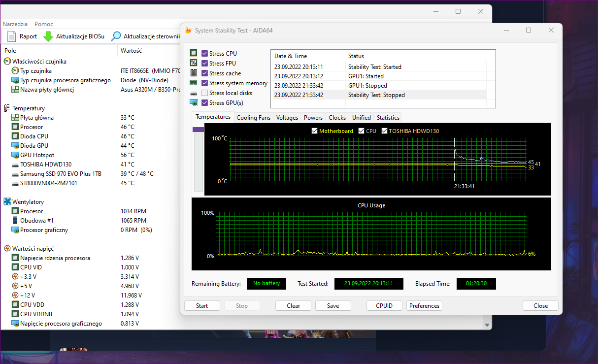Screen dimensions: 598x364
Task: Click the AIDA64 flame icon in title bar
Action: click(x=188, y=30)
